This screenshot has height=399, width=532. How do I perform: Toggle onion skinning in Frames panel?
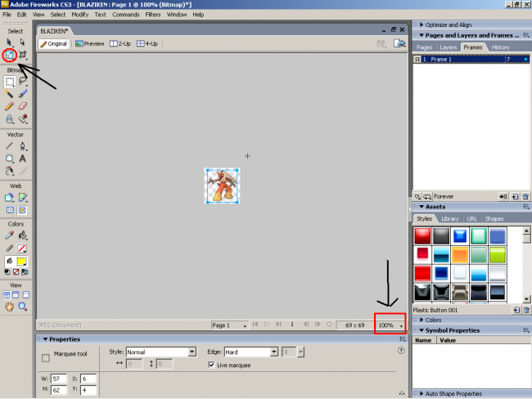coord(417,196)
